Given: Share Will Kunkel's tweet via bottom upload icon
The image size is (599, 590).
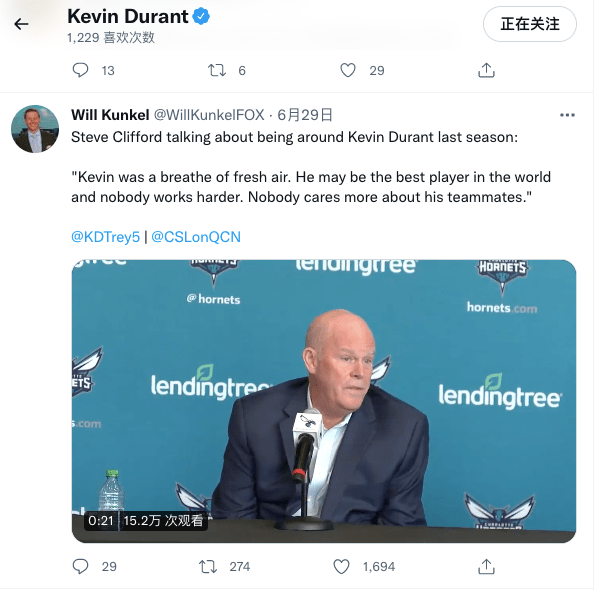Looking at the screenshot, I should [486, 566].
